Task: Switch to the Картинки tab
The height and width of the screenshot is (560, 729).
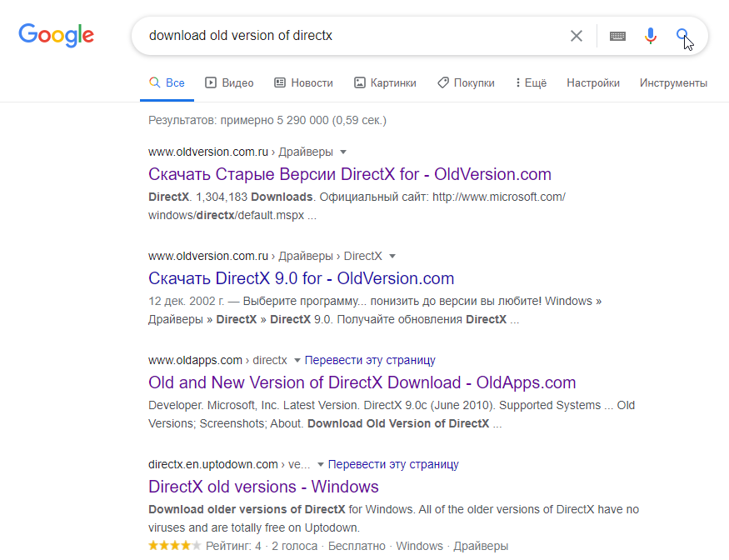Action: pyautogui.click(x=385, y=82)
